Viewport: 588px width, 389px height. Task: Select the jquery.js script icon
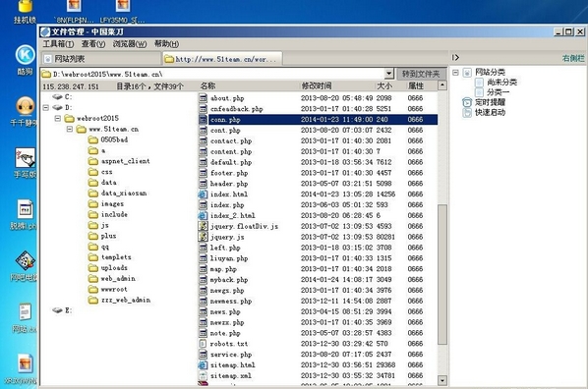pyautogui.click(x=203, y=237)
